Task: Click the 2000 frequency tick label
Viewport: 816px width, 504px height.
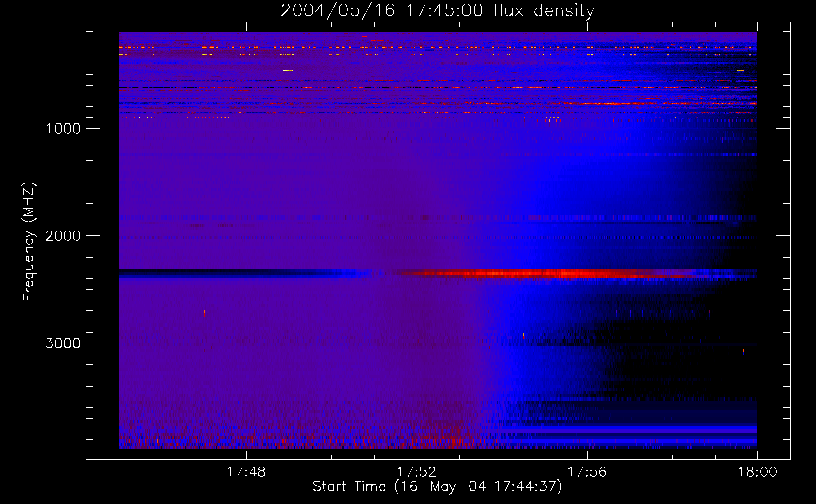Action: (x=63, y=236)
